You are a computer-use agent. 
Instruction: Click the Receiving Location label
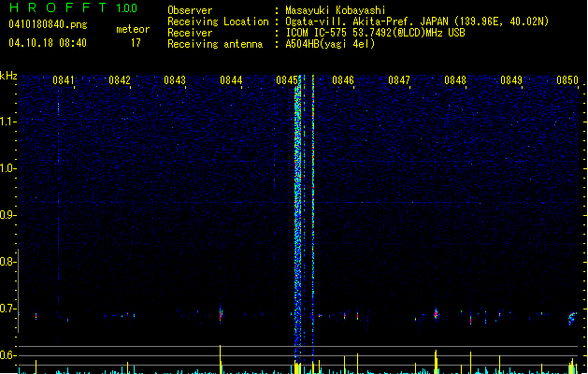pyautogui.click(x=218, y=22)
